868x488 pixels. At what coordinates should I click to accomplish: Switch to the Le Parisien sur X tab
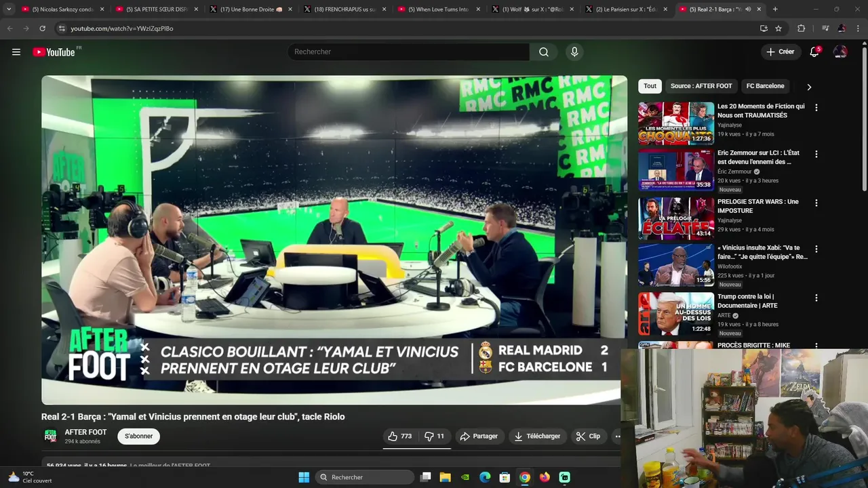tap(625, 9)
